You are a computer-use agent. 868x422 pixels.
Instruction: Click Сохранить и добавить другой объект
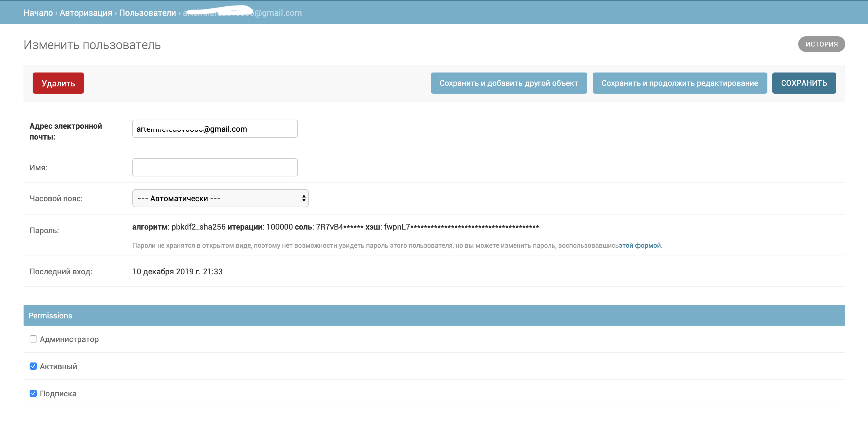click(x=508, y=83)
